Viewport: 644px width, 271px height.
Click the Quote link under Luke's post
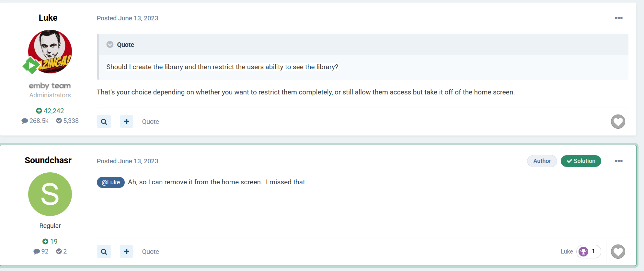[150, 122]
